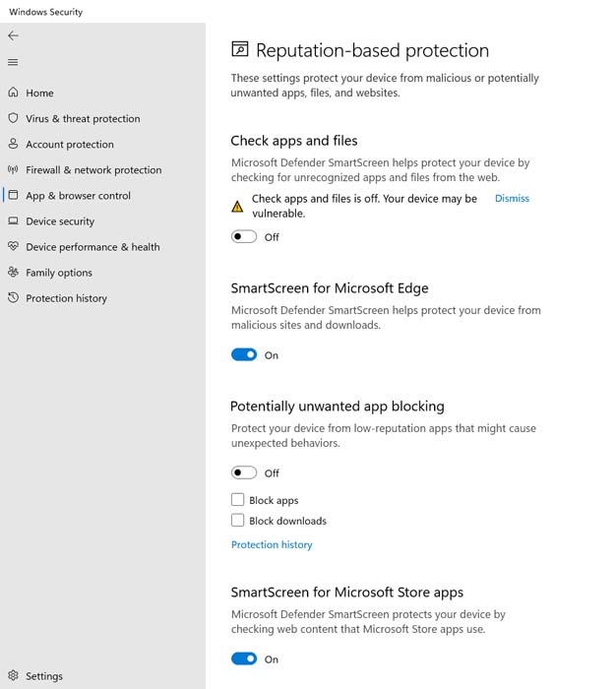Open the hamburger navigation menu
Screen dimensions: 616x689
coord(13,62)
